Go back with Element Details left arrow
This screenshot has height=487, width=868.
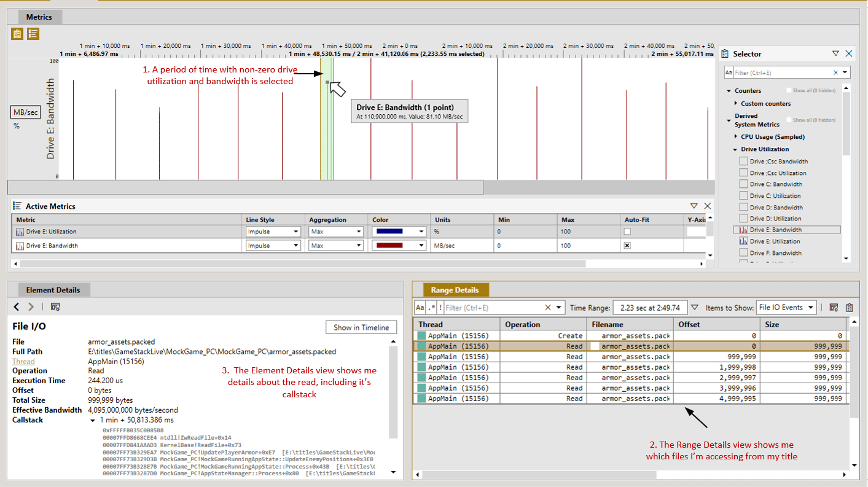tap(17, 306)
